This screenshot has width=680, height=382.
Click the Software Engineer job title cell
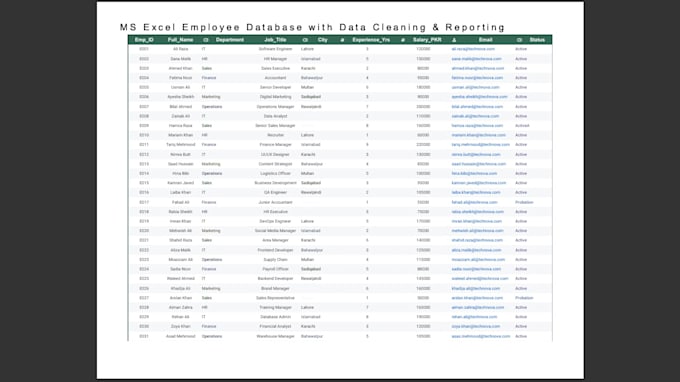[x=275, y=49]
